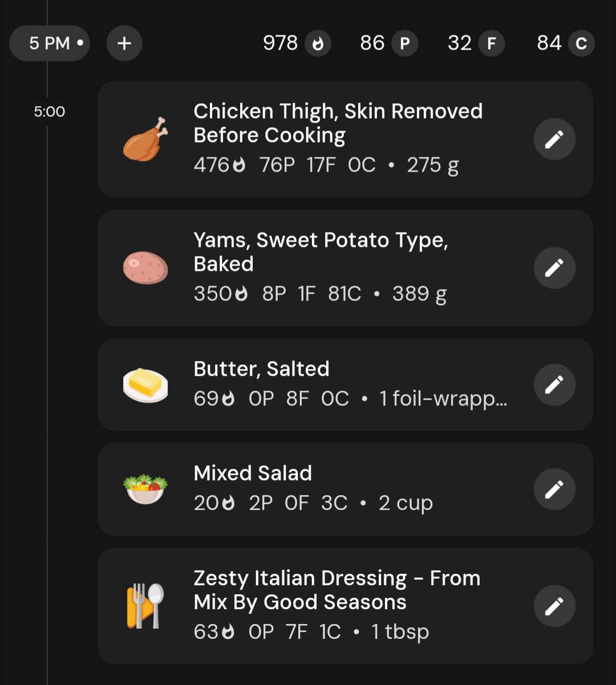Tap the plus button to add food
Screen dimensions: 616x685
pos(124,43)
